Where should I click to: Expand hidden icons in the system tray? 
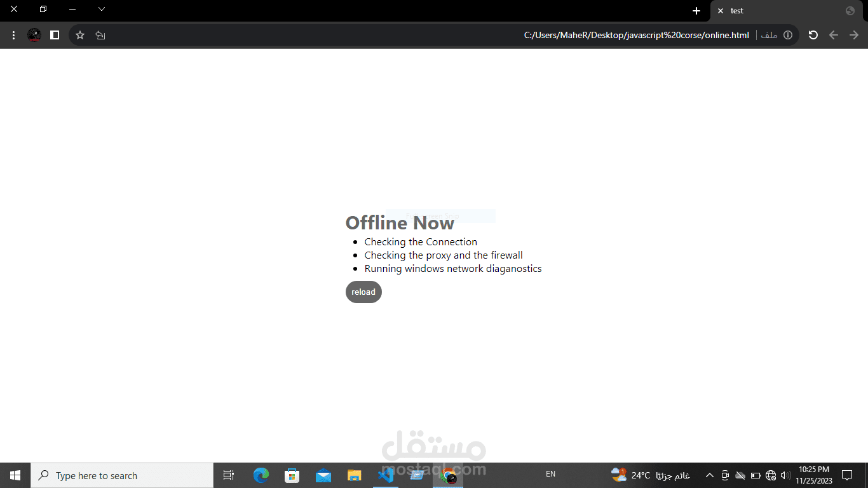(709, 475)
